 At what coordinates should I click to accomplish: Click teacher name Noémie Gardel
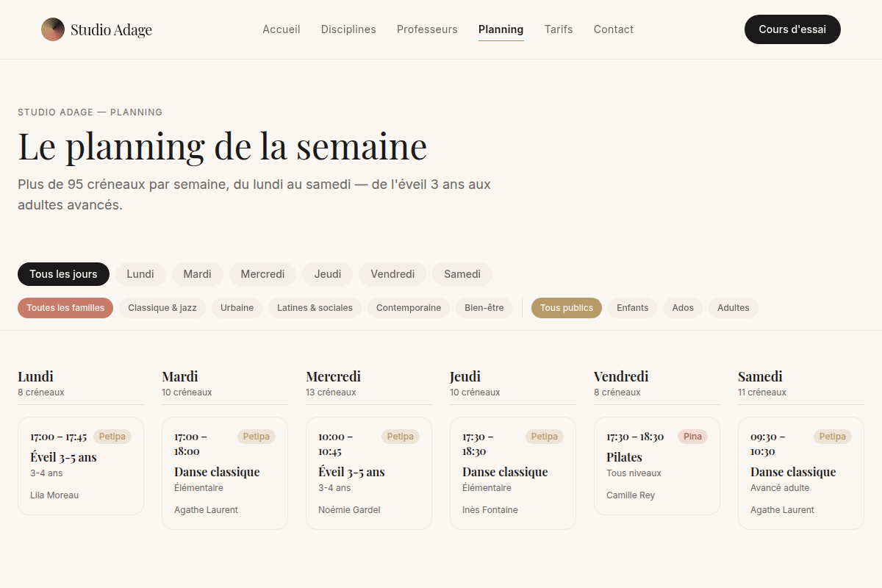349,510
